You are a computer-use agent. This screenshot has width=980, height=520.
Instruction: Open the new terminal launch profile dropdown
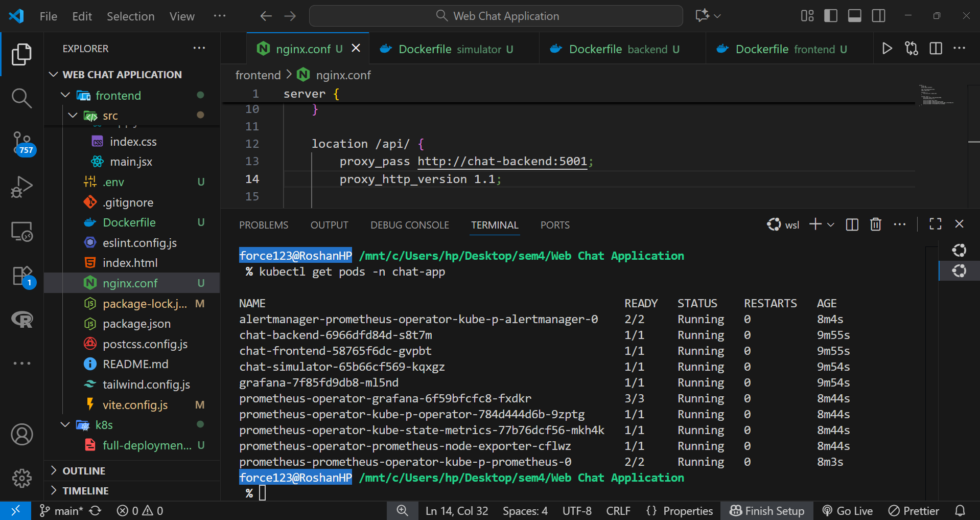click(831, 224)
